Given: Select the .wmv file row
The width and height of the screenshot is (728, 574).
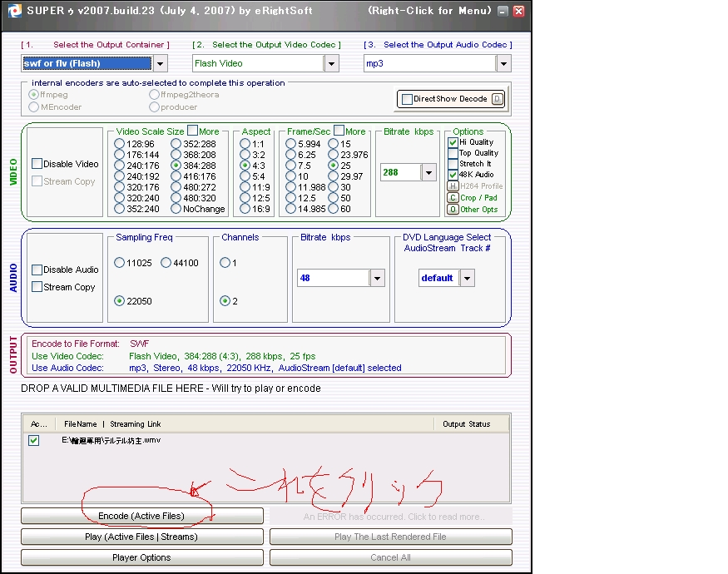Looking at the screenshot, I should [266, 440].
